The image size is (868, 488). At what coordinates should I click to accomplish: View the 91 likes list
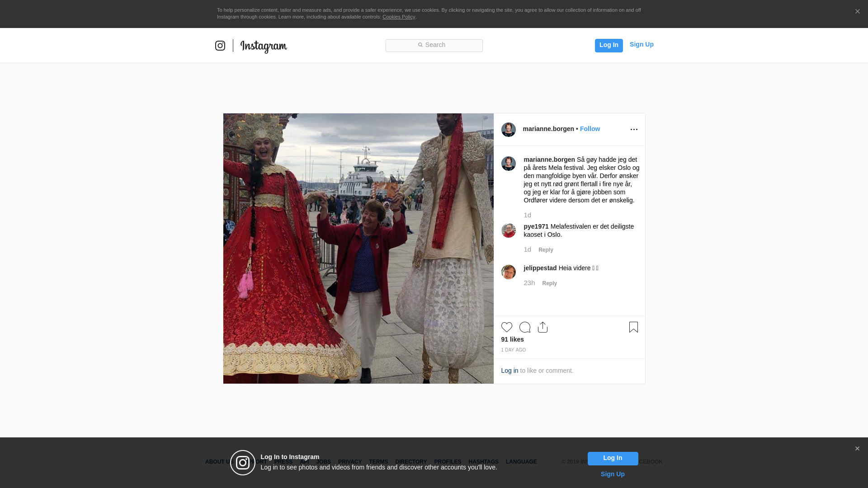coord(512,339)
